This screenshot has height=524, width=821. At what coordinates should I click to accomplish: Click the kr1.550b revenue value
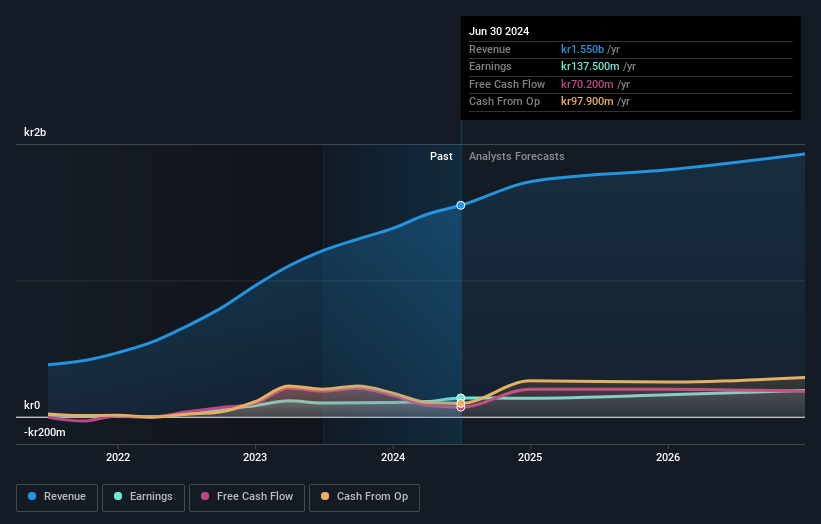point(582,49)
